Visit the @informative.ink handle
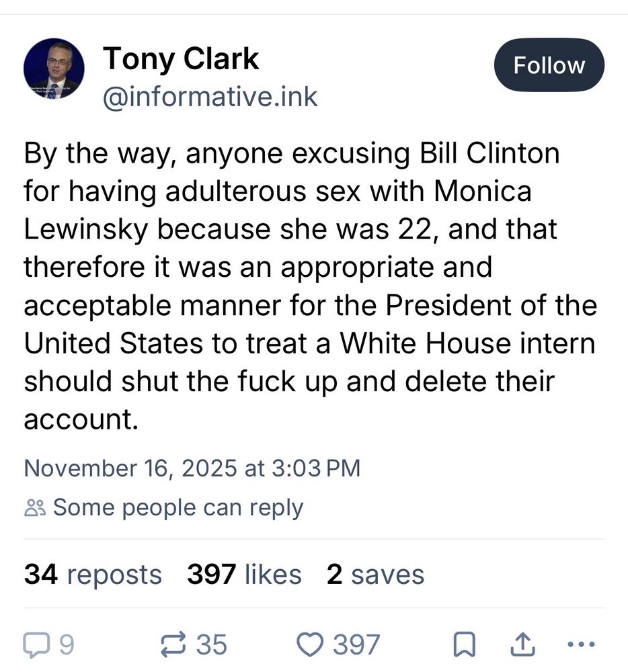Viewport: 628px width, 672px height. 210,97
